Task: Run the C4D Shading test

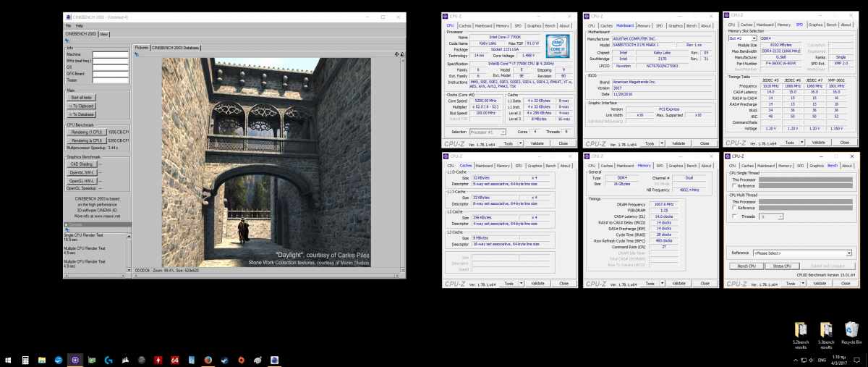Action: tap(81, 164)
